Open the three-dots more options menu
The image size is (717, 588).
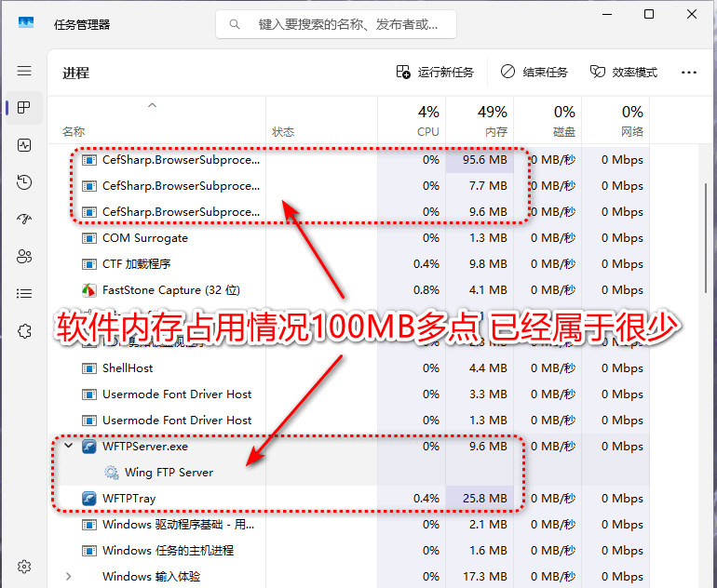[689, 73]
